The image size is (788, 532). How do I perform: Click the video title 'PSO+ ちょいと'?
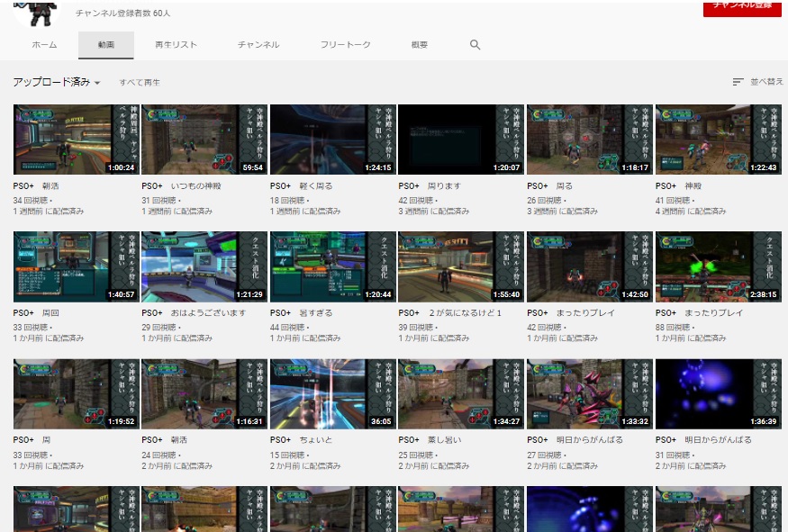click(301, 440)
